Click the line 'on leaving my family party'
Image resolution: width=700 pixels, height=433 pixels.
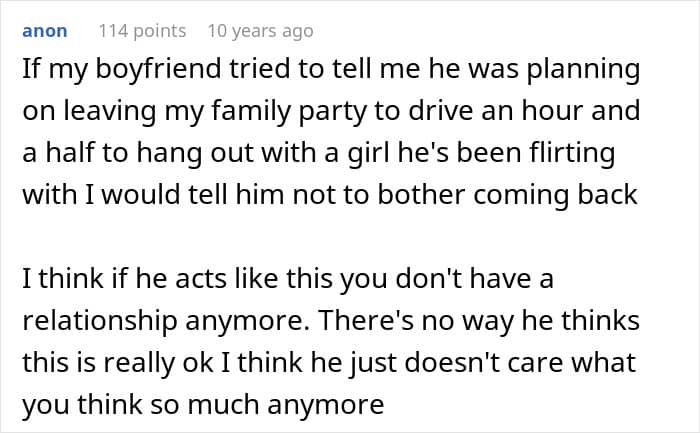(x=330, y=110)
